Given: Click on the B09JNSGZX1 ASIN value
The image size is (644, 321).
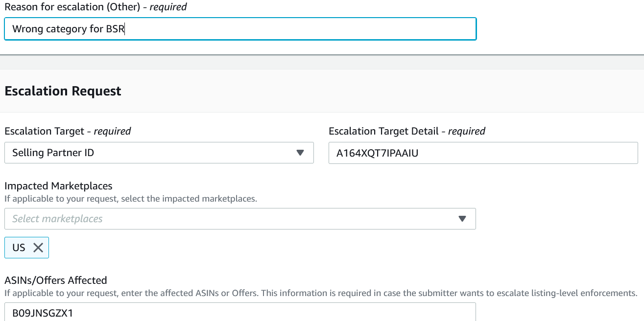Looking at the screenshot, I should point(43,313).
